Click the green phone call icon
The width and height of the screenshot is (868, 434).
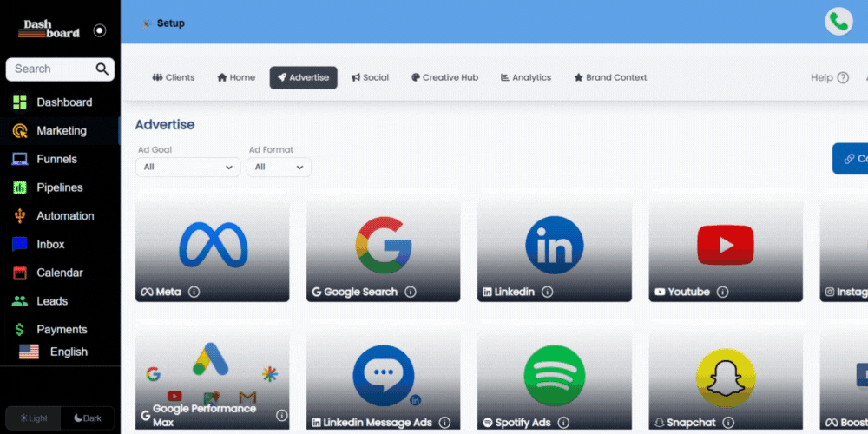point(838,22)
